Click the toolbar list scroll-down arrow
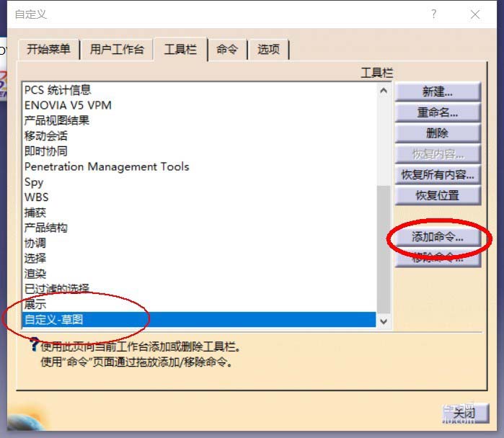This screenshot has height=438, width=504. click(x=384, y=321)
